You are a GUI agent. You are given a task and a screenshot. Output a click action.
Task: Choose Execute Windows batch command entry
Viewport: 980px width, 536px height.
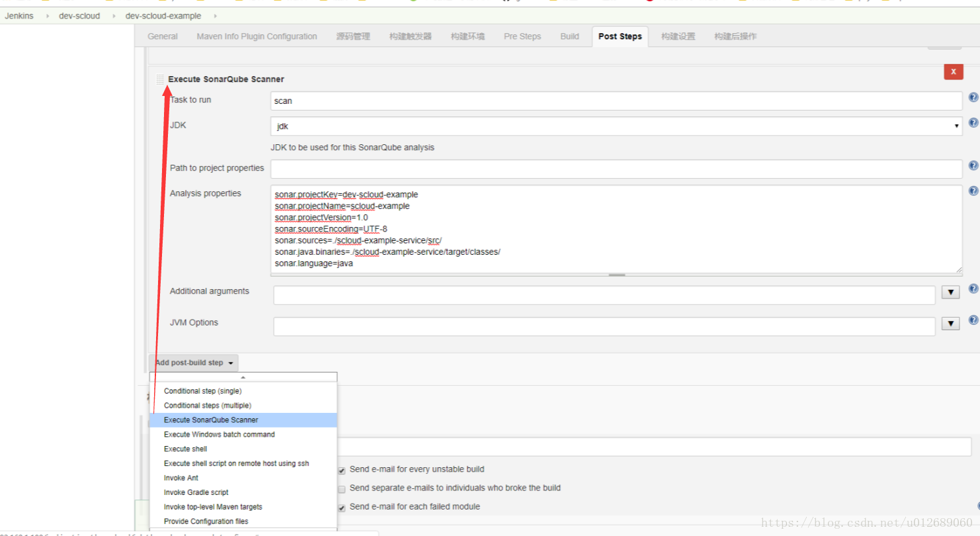[x=243, y=435]
